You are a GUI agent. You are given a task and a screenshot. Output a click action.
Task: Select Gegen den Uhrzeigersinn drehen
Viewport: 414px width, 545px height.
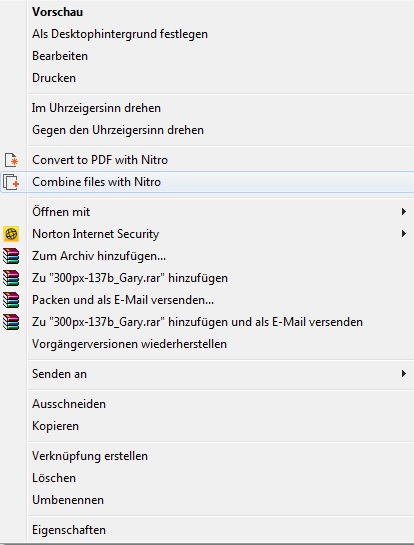[x=118, y=130]
